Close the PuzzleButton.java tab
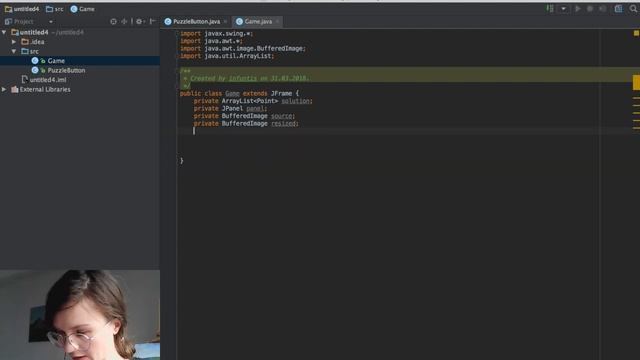The height and width of the screenshot is (360, 640). [225, 22]
